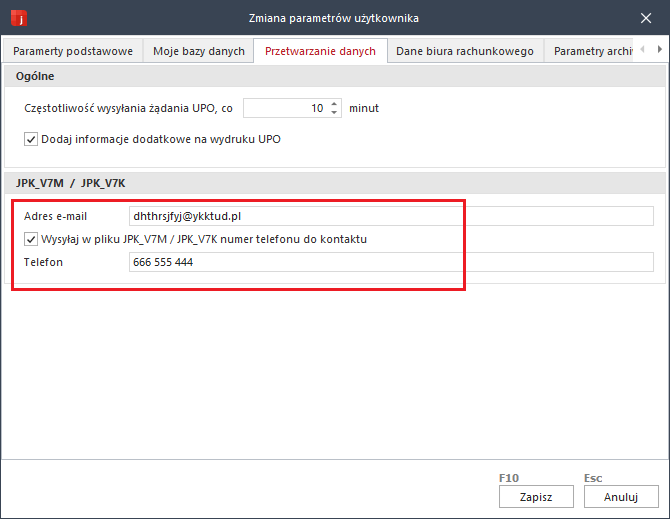Click the application icon in title bar
The image size is (670, 519).
pyautogui.click(x=17, y=17)
